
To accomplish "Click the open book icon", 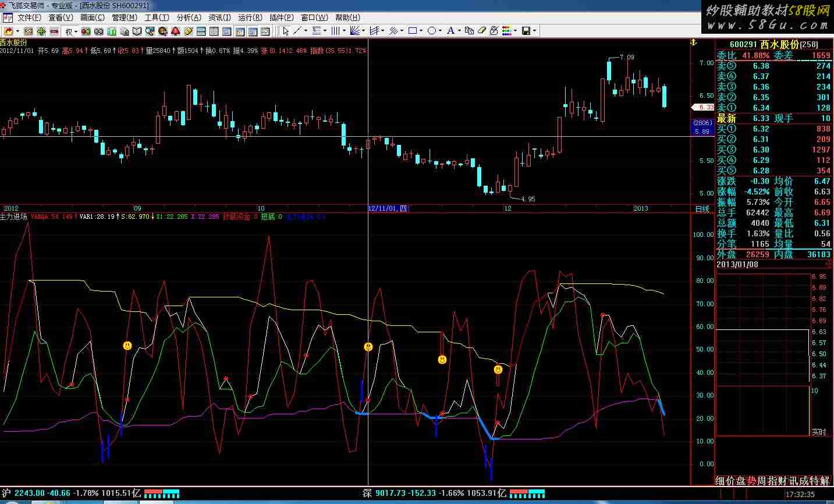I will (137, 31).
